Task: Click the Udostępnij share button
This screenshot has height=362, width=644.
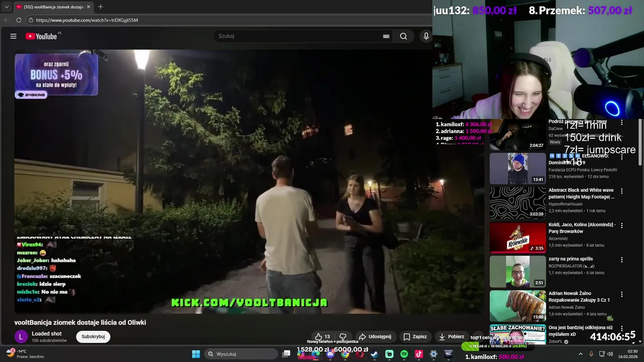Action: tap(375, 337)
